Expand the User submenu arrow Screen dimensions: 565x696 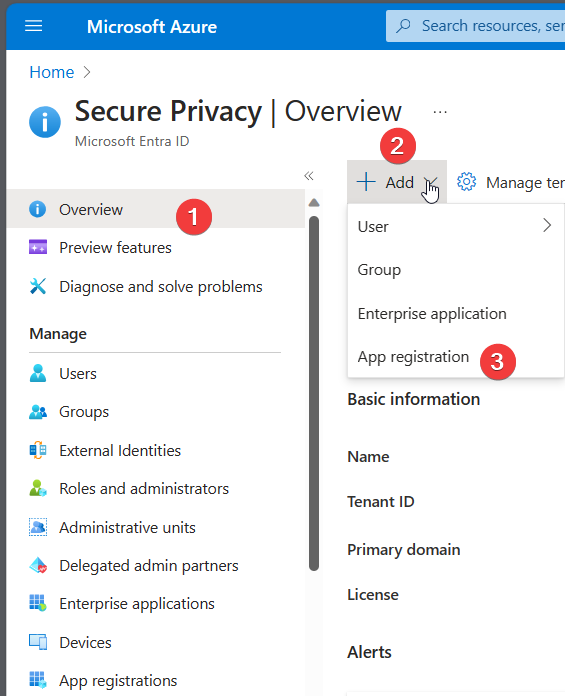coord(547,225)
